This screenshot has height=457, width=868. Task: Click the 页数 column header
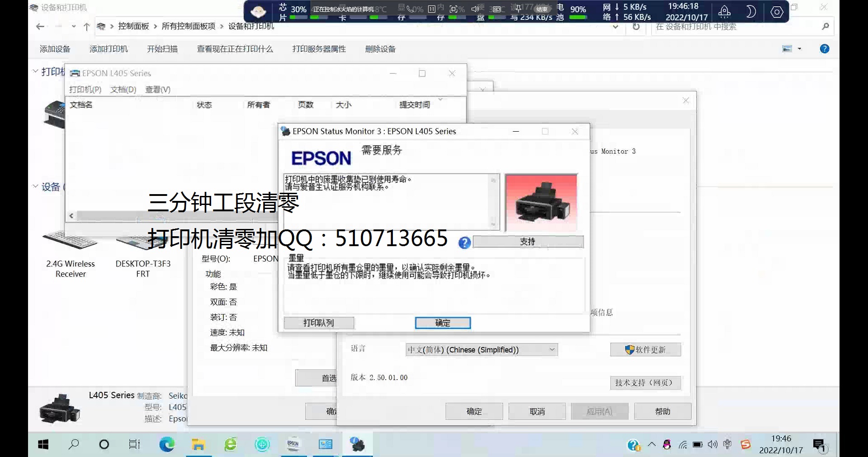[306, 105]
